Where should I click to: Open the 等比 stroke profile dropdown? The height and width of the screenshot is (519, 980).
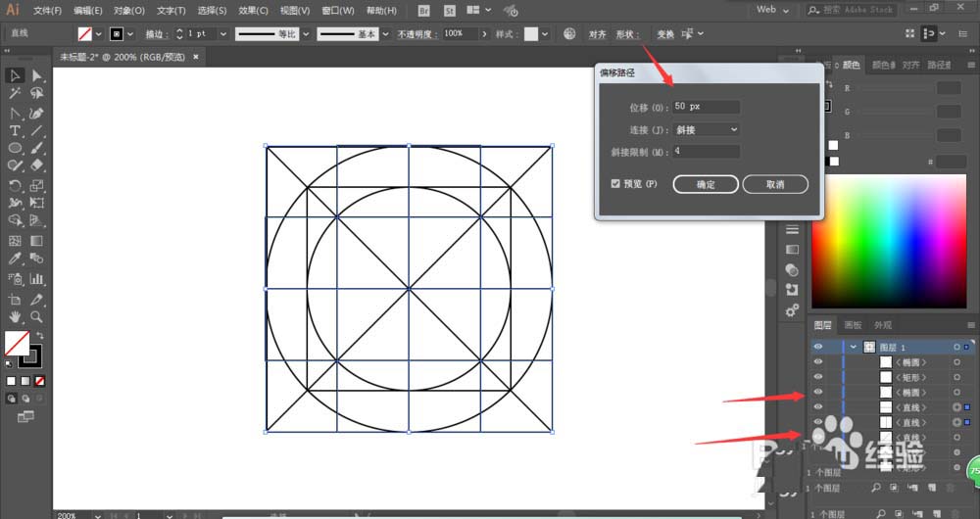click(306, 33)
